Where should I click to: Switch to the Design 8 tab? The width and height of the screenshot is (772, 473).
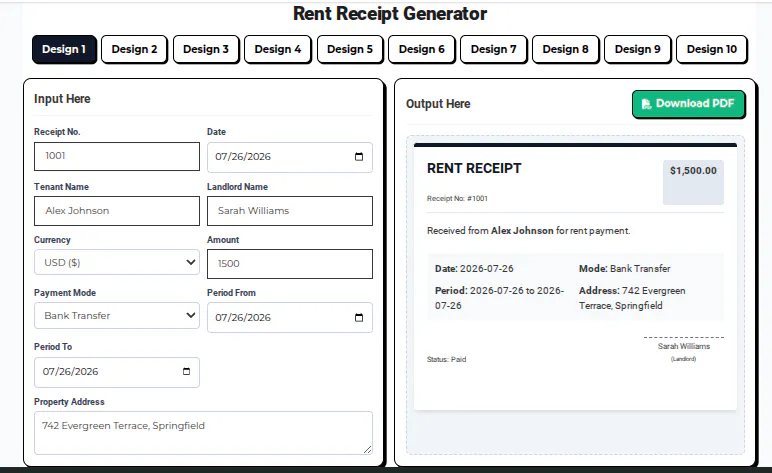(566, 49)
